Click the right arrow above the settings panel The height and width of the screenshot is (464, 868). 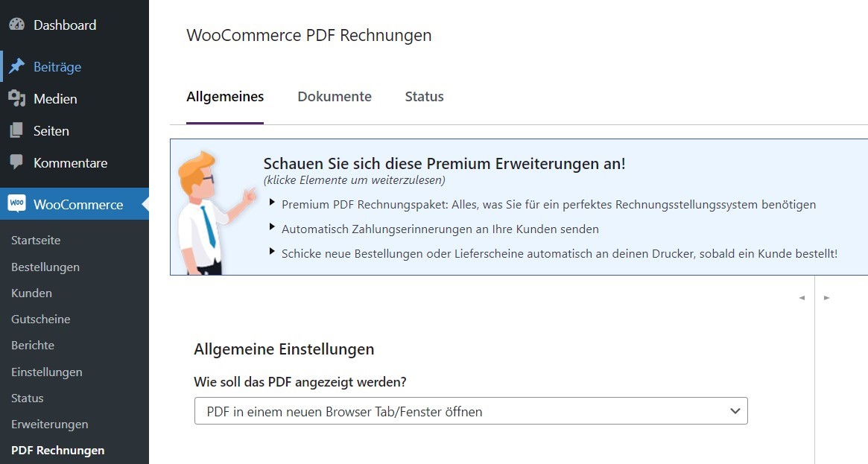click(x=826, y=298)
